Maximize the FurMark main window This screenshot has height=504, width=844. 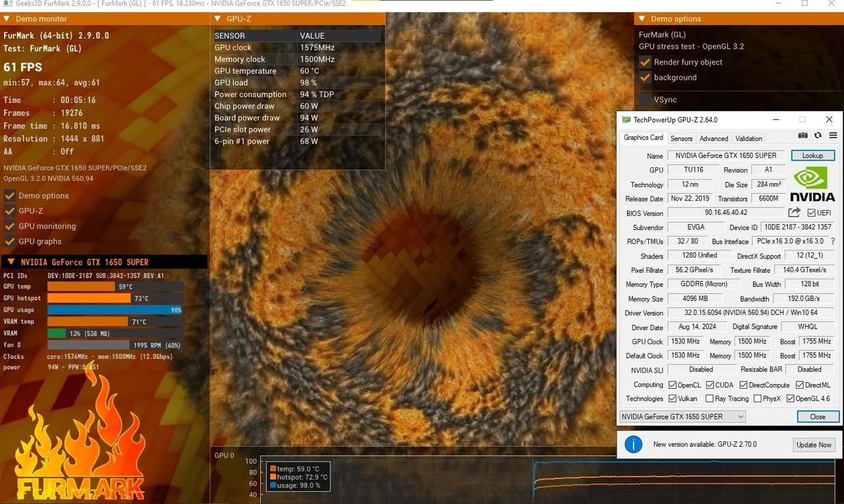(804, 3)
